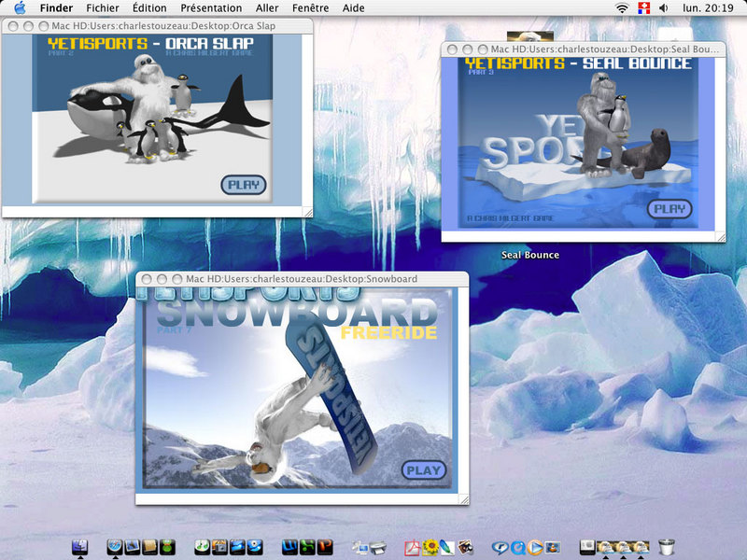This screenshot has width=747, height=560.
Task: Open iPhoto camera icon in dock
Action: [219, 547]
